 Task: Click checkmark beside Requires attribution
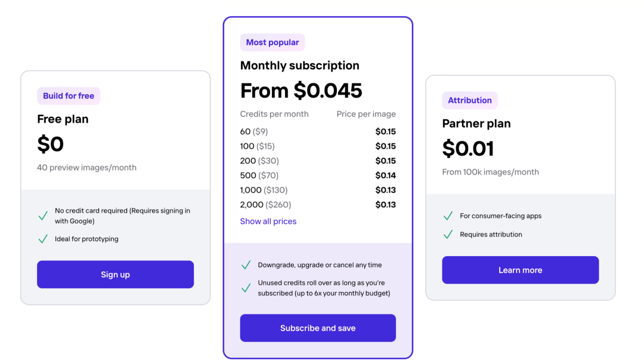448,234
